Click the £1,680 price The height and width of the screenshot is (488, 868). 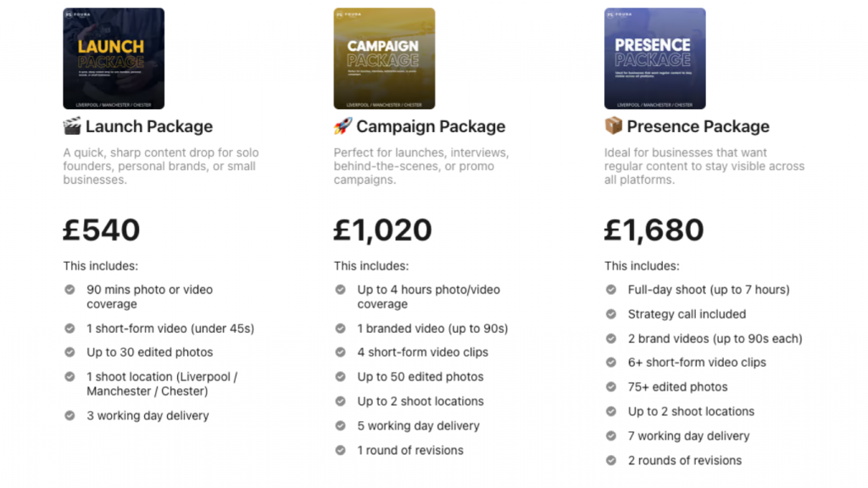tap(654, 230)
